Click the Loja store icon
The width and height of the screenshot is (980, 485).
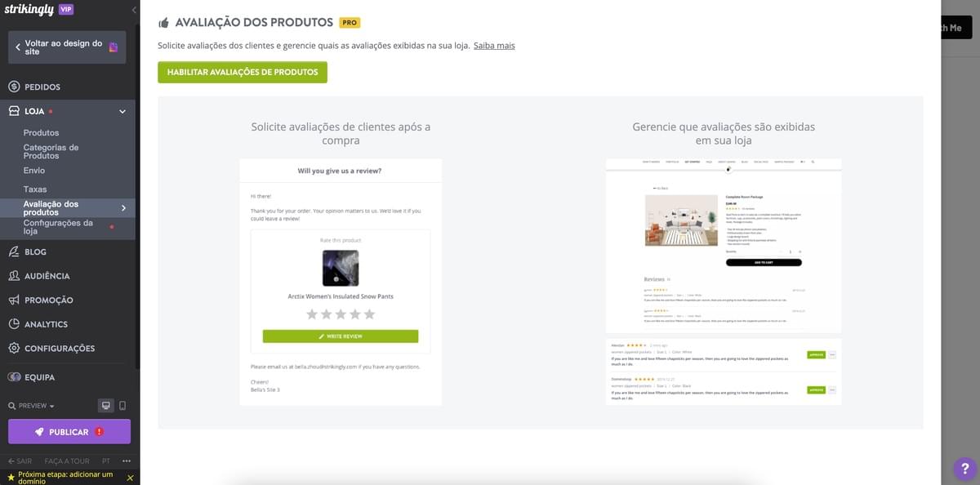click(14, 111)
